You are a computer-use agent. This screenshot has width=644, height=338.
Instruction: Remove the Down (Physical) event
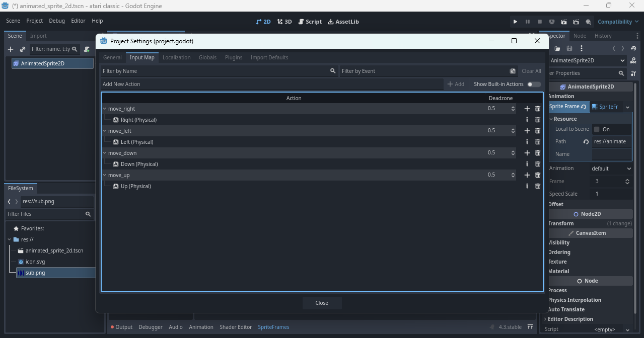pyautogui.click(x=538, y=164)
